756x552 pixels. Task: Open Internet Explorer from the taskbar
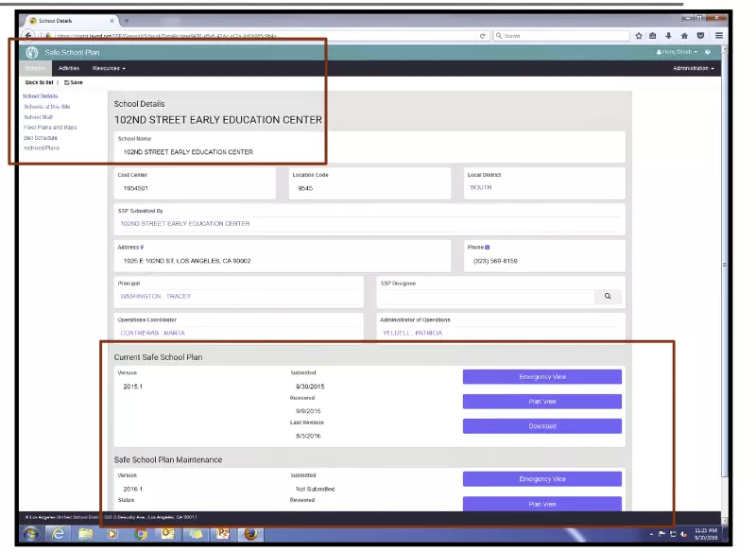(x=58, y=534)
